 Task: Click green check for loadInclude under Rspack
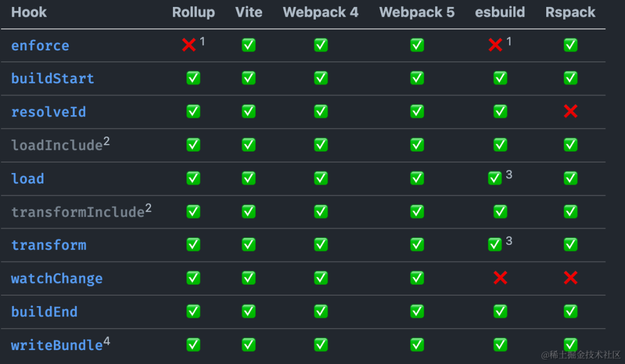click(571, 145)
